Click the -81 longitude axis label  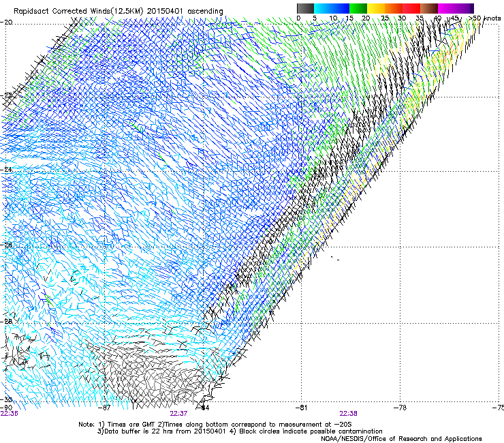[x=301, y=408]
